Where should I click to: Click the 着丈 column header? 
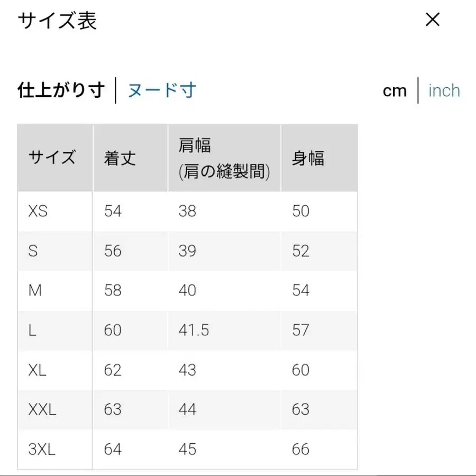(120, 157)
